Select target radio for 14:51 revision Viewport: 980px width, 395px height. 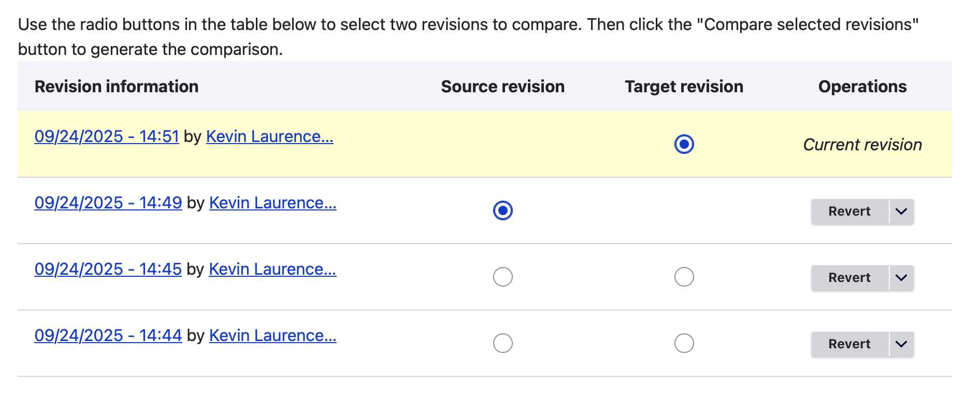point(684,144)
